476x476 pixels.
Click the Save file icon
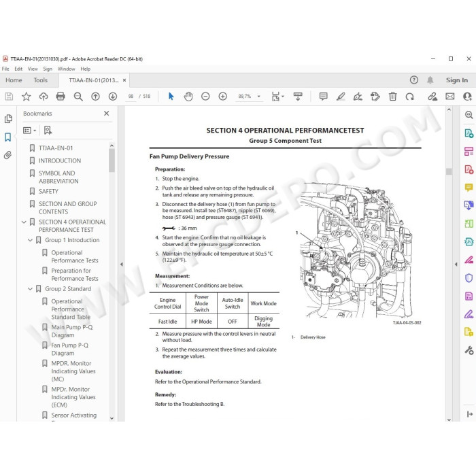coord(9,97)
